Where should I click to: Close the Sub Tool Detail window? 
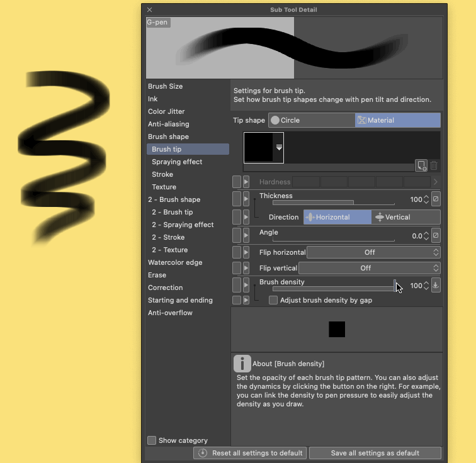tap(150, 9)
